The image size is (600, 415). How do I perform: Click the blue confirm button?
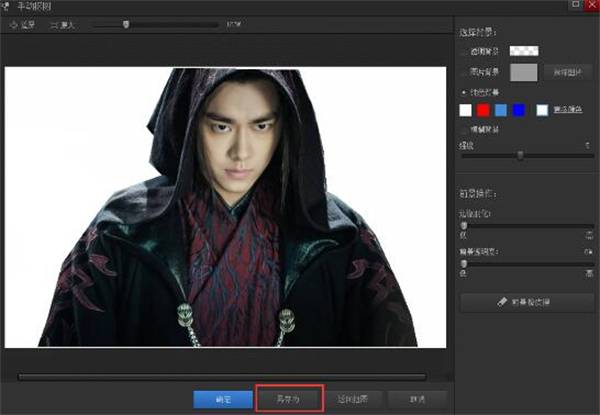pyautogui.click(x=223, y=399)
